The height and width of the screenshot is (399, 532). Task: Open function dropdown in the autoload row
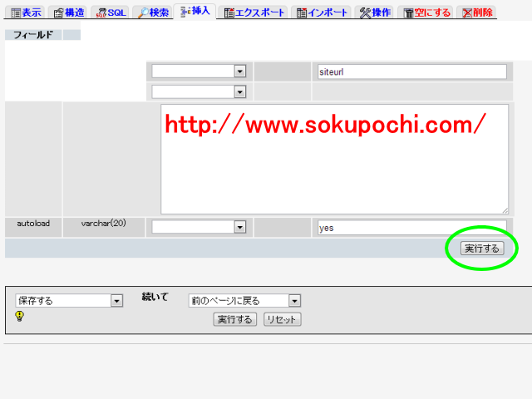coord(199,227)
